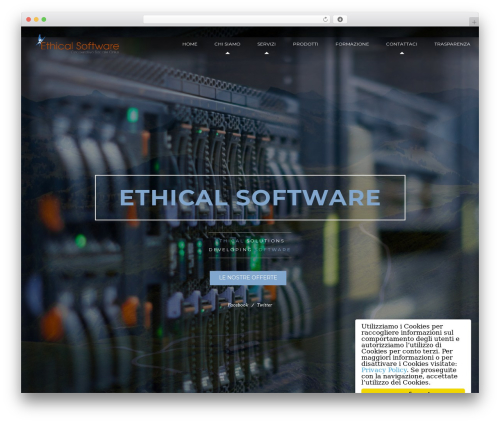
Task: Open the CONTATTACI menu
Action: pyautogui.click(x=401, y=44)
